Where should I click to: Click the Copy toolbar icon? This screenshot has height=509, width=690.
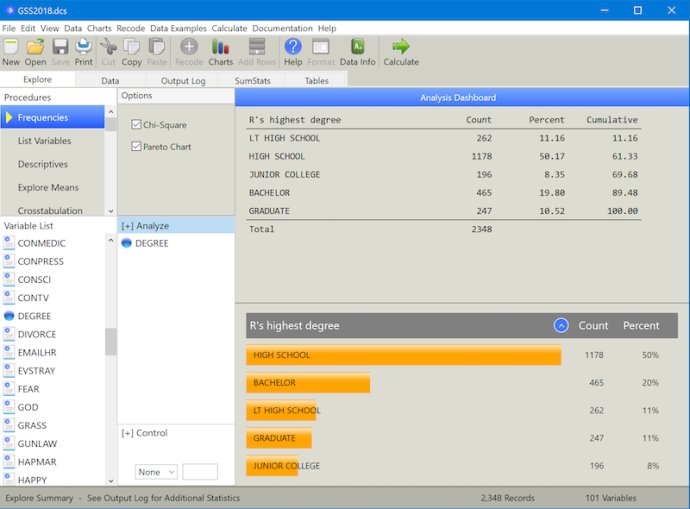(131, 47)
